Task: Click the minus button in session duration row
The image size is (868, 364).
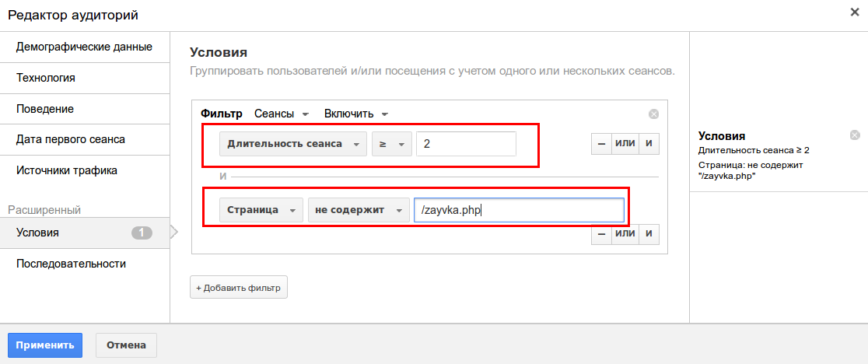Action: [x=601, y=144]
